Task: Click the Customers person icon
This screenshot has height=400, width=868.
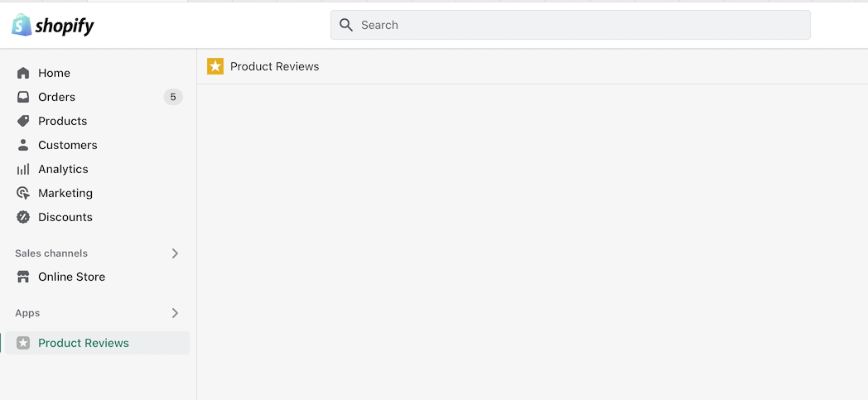Action: click(23, 145)
